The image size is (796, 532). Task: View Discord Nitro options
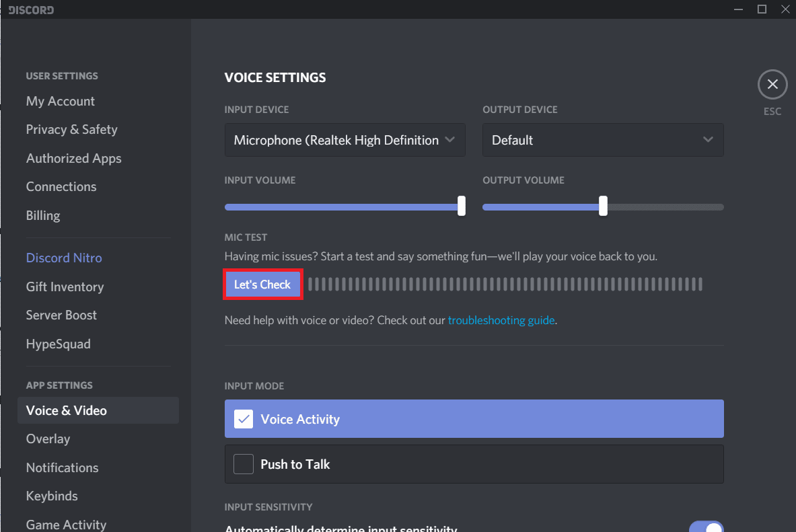[64, 258]
